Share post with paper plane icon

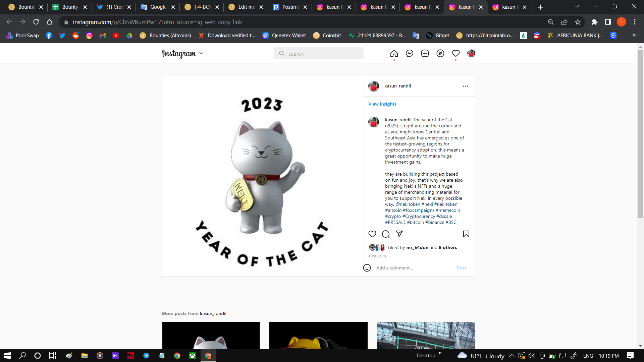(x=399, y=234)
